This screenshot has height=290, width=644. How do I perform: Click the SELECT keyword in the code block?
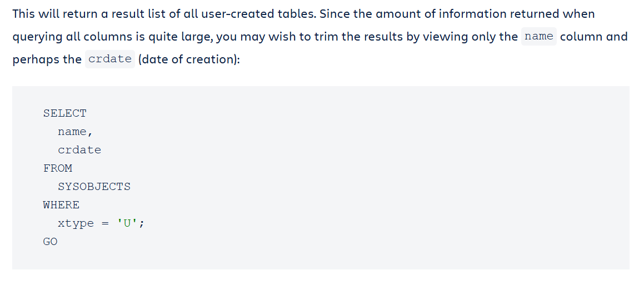coord(64,113)
